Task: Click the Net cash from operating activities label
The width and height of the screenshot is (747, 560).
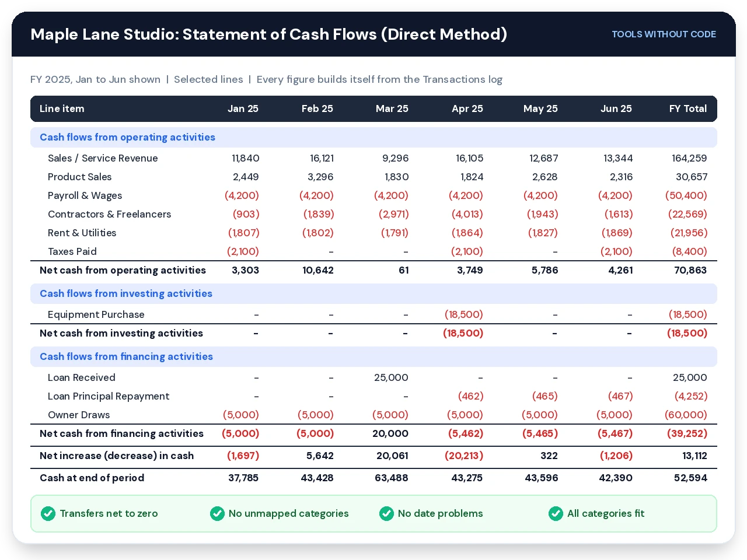Action: tap(123, 270)
